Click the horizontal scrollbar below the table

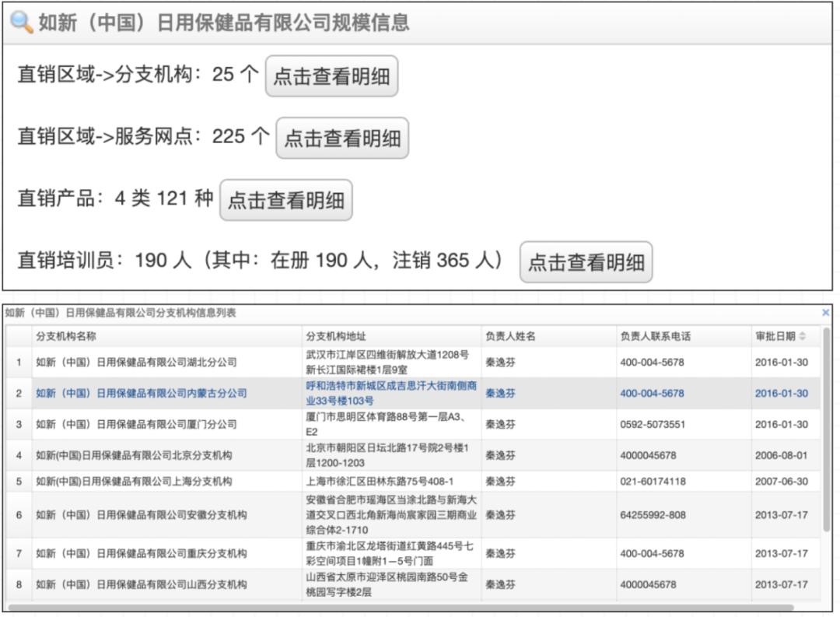coord(401,608)
